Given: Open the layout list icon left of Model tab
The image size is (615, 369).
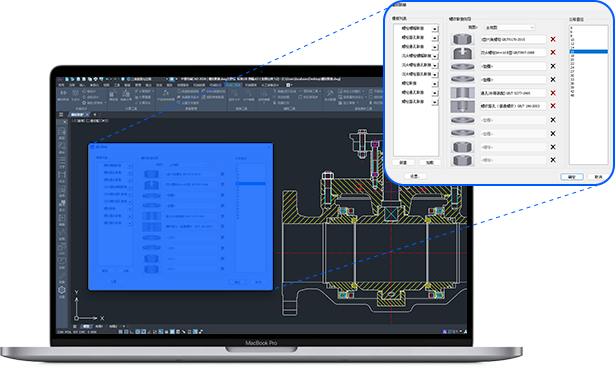Looking at the screenshot, I should (x=75, y=326).
